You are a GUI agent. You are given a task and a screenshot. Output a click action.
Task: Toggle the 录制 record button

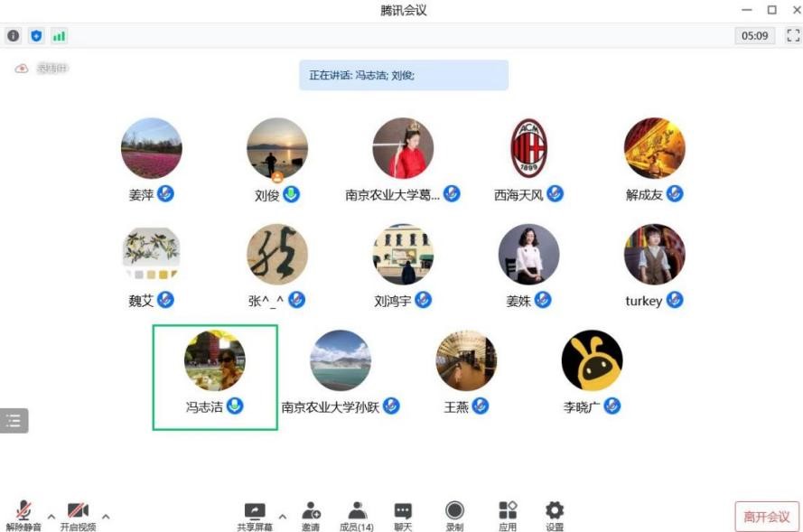[454, 516]
